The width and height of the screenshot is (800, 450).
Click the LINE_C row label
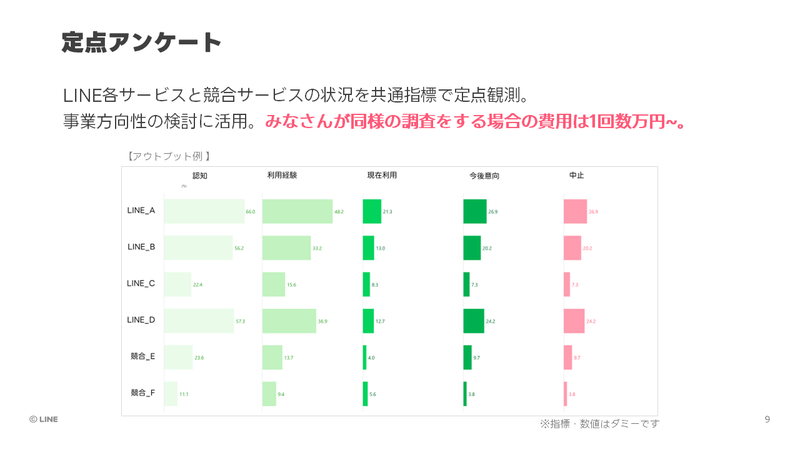141,284
